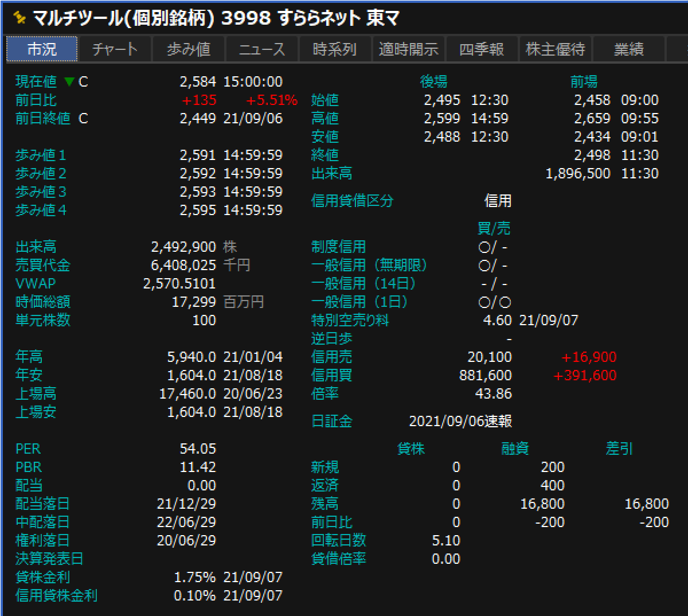
Task: Click the current price value 2,584
Action: [198, 82]
